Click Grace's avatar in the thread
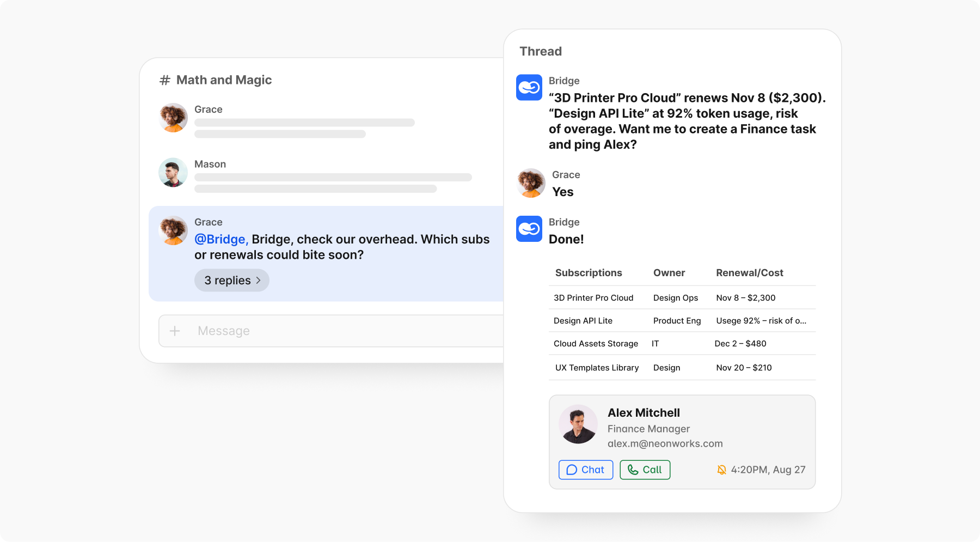Screen dimensions: 980x542 [531, 183]
